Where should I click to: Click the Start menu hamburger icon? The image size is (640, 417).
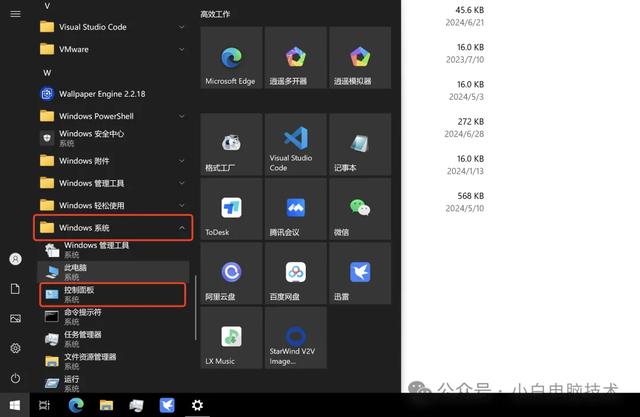[15, 14]
